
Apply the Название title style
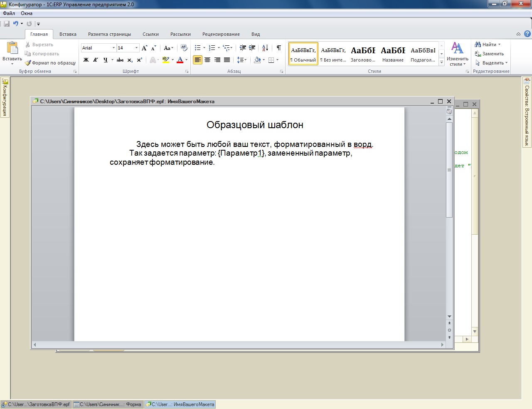click(393, 54)
